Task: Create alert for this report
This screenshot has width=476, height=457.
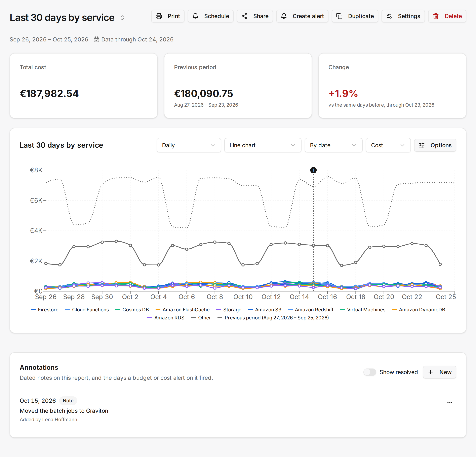Action: click(x=302, y=16)
